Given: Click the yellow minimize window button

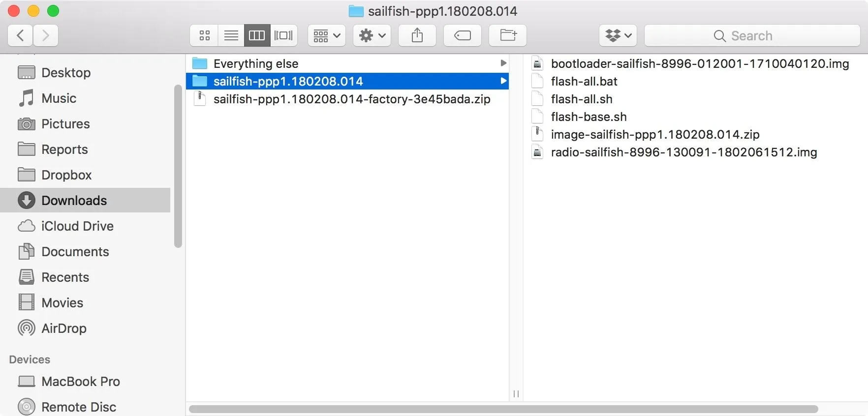Looking at the screenshot, I should click(x=33, y=11).
